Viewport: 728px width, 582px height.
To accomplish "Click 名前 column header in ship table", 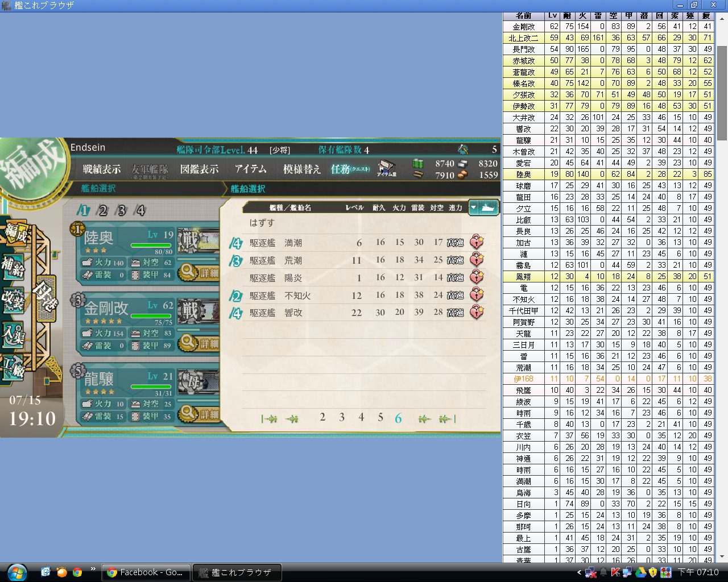I will click(524, 16).
